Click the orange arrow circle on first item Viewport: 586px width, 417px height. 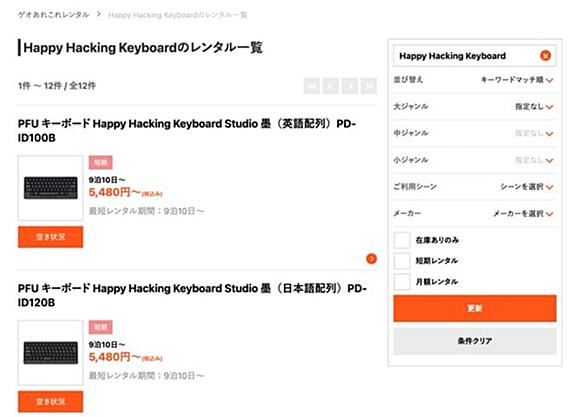point(371,259)
